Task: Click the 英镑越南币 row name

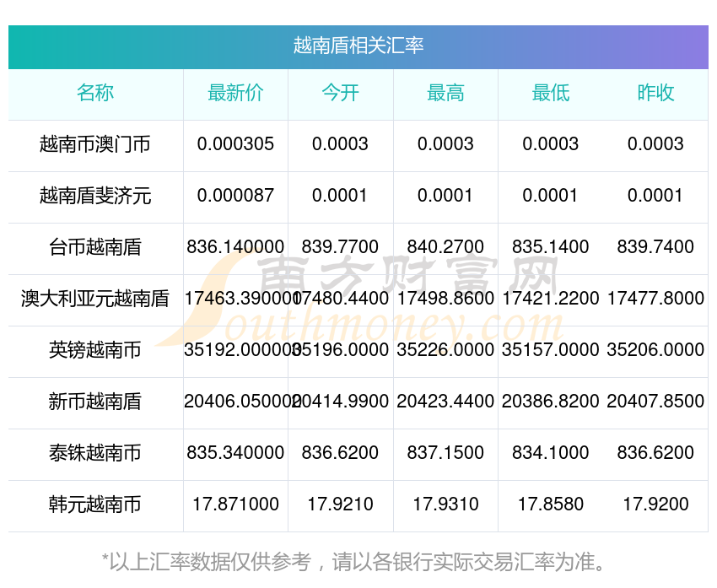Action: pyautogui.click(x=95, y=350)
